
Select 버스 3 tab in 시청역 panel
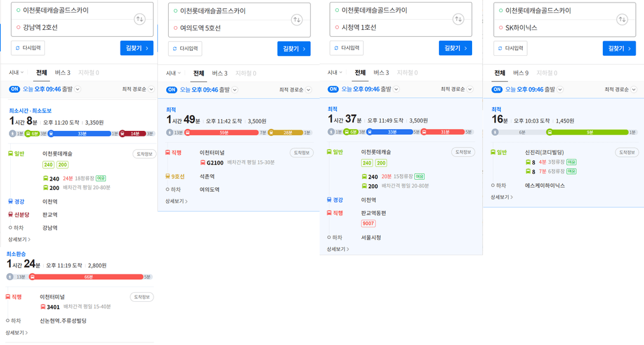pyautogui.click(x=381, y=72)
